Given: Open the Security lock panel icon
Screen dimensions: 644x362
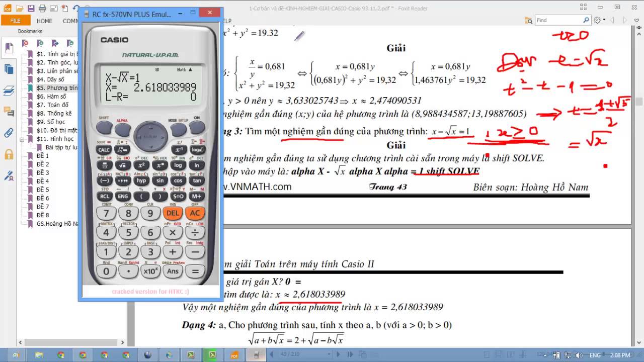Looking at the screenshot, I should pos(9,154).
